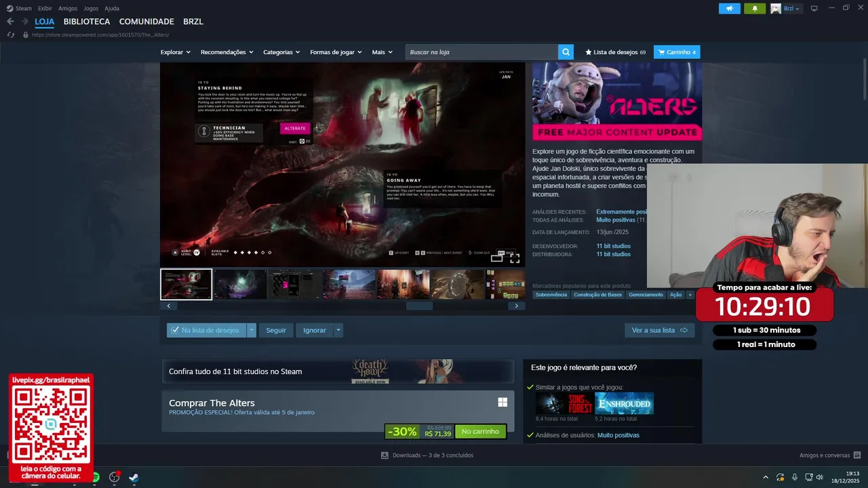868x488 pixels.
Task: Click in the Buscar na loja field
Action: pos(481,52)
